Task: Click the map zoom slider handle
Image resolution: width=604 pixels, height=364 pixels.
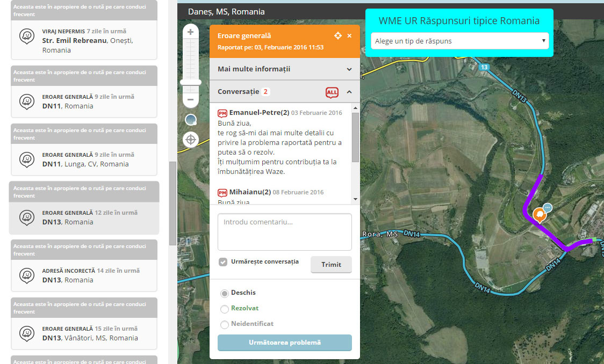Action: tap(191, 82)
